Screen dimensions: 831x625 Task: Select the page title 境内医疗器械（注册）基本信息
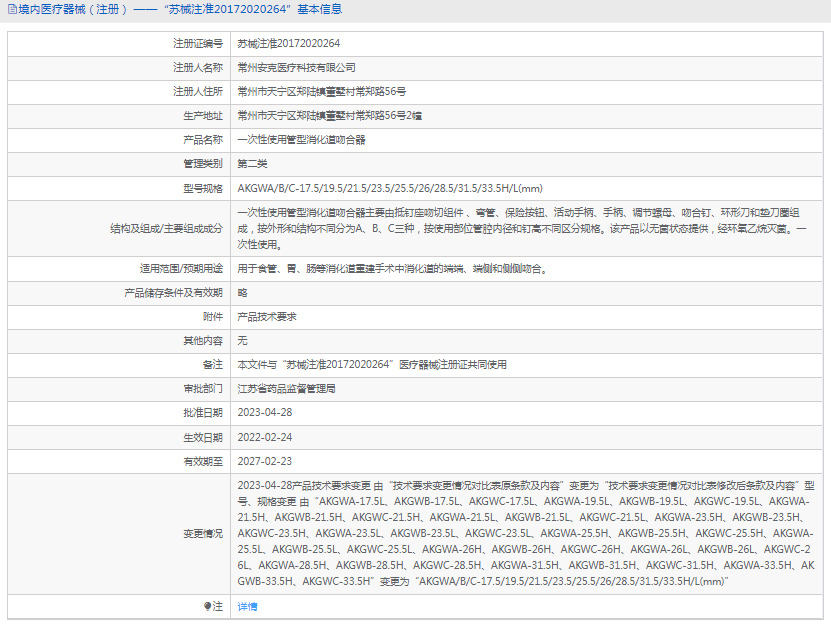pos(180,10)
